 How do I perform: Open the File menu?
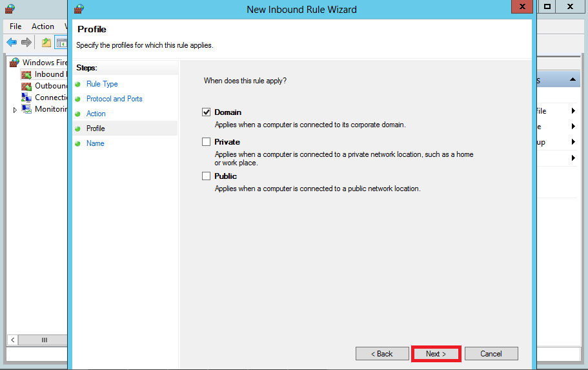(15, 26)
